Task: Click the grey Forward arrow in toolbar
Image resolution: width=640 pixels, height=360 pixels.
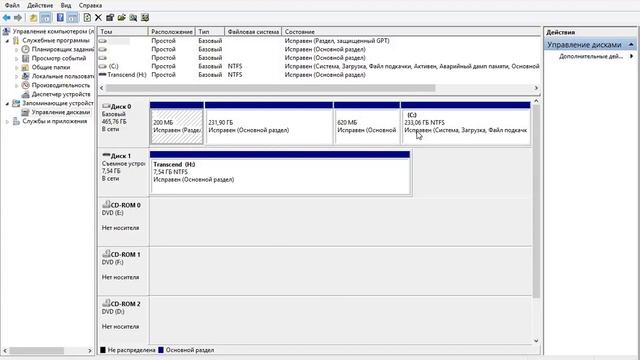Action: (18, 18)
